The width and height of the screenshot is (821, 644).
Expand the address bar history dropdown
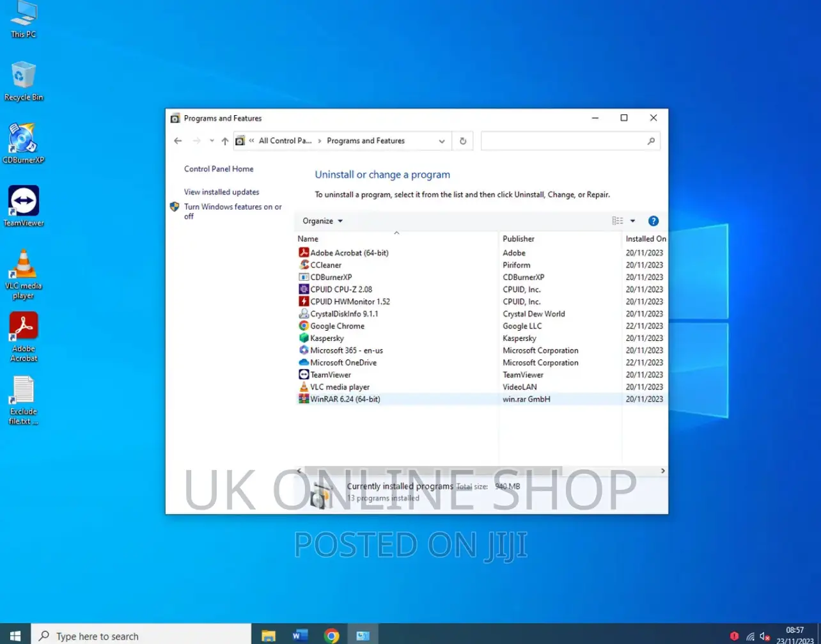(x=442, y=141)
